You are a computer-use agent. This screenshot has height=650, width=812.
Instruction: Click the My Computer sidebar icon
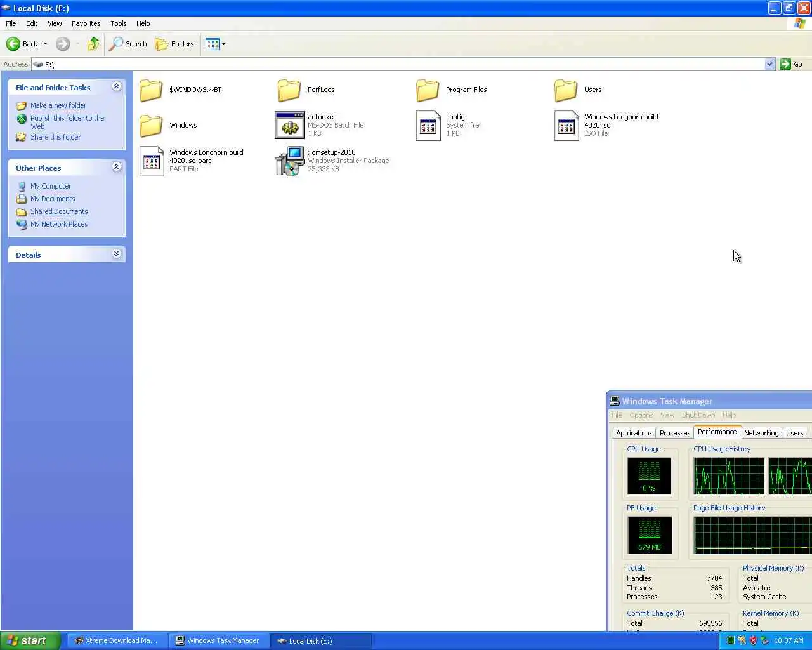point(22,186)
